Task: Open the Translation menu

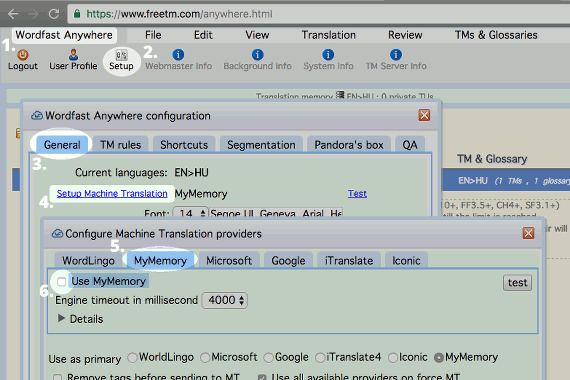Action: (329, 35)
